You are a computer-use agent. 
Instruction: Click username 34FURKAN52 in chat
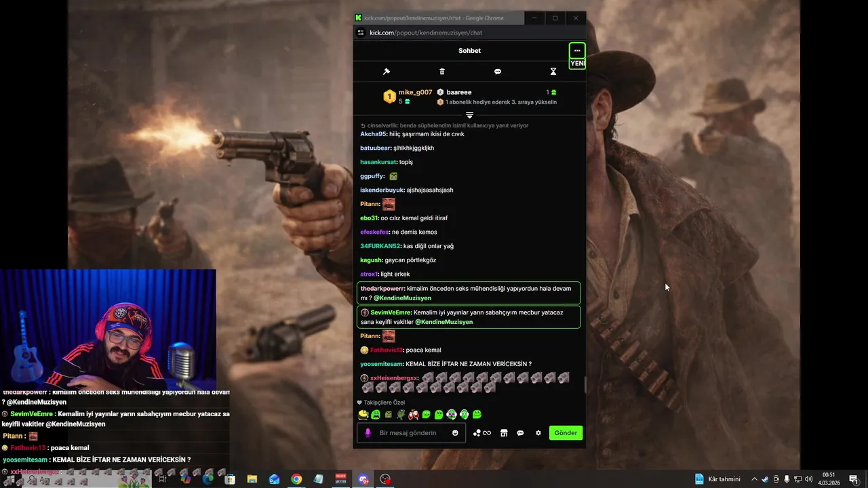[380, 246]
